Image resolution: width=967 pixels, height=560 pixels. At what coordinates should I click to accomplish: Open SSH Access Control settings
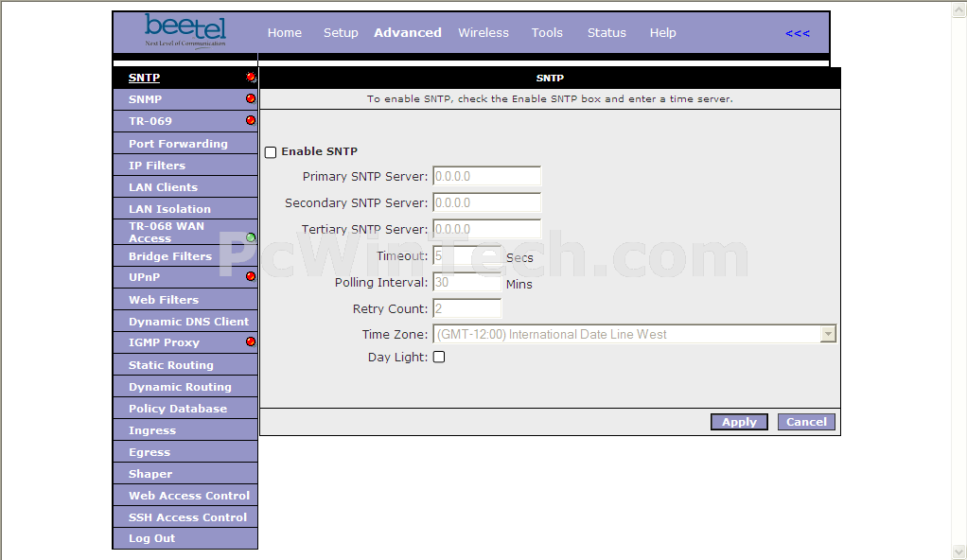(187, 517)
